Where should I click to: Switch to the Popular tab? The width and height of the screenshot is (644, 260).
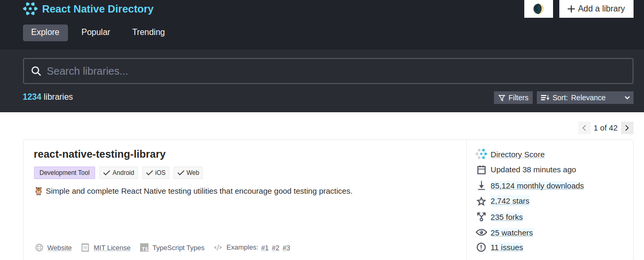(x=96, y=32)
